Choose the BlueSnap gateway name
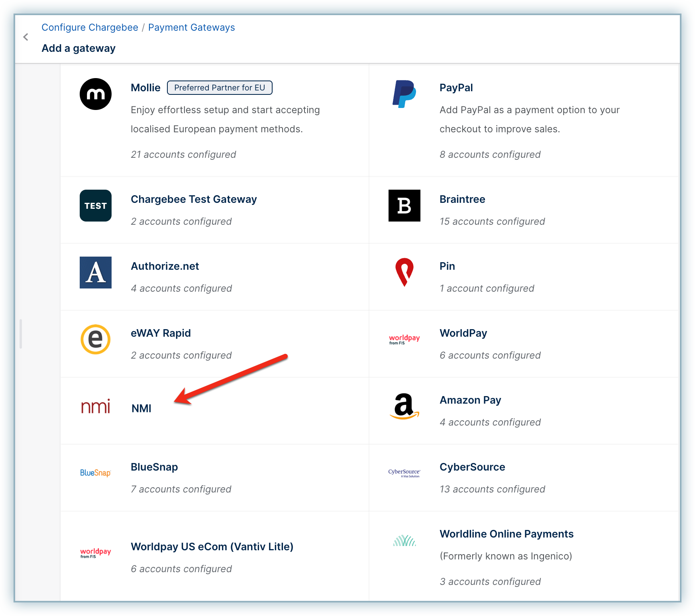695x616 pixels. pos(154,467)
